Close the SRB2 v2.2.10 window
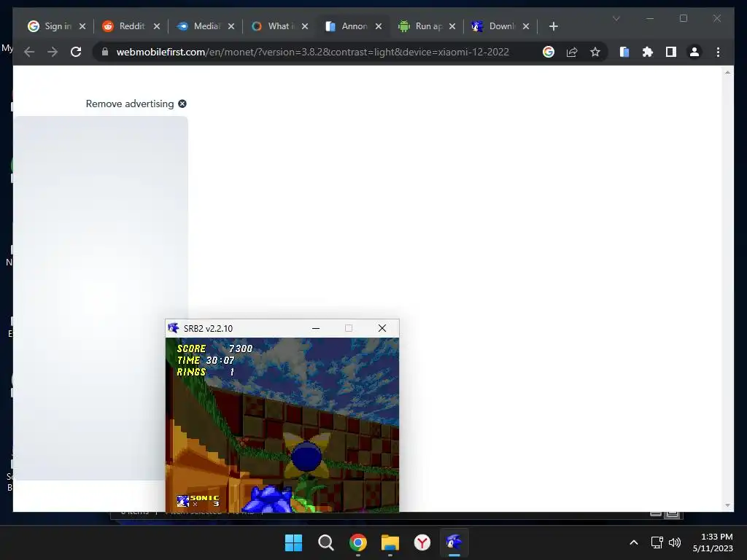This screenshot has width=747, height=560. tap(382, 328)
